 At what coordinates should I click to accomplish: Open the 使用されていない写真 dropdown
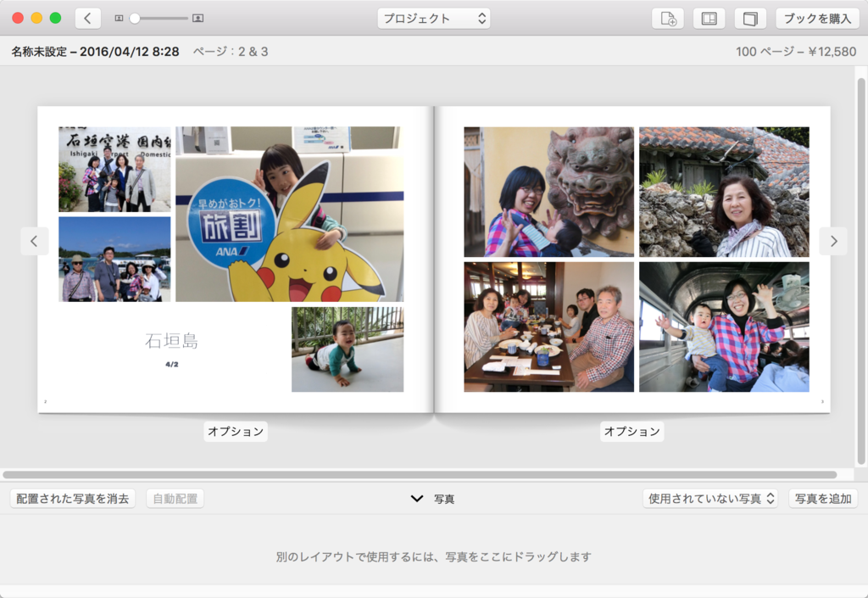pyautogui.click(x=710, y=499)
